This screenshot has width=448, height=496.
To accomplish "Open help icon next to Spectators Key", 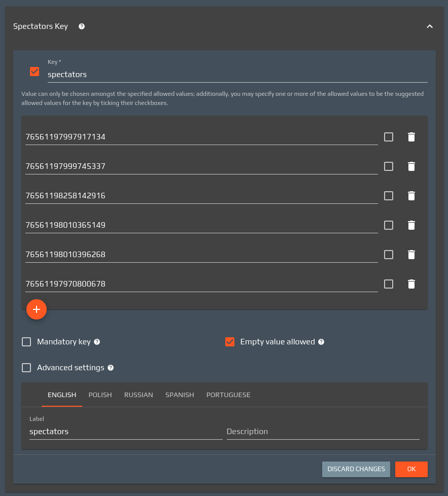I will click(x=82, y=26).
